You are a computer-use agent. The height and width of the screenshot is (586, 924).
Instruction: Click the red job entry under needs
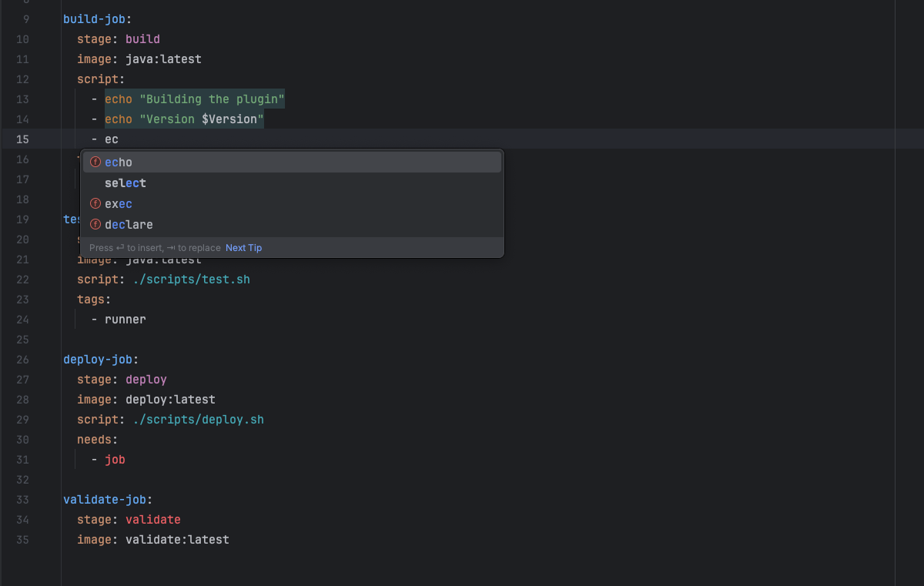click(115, 460)
